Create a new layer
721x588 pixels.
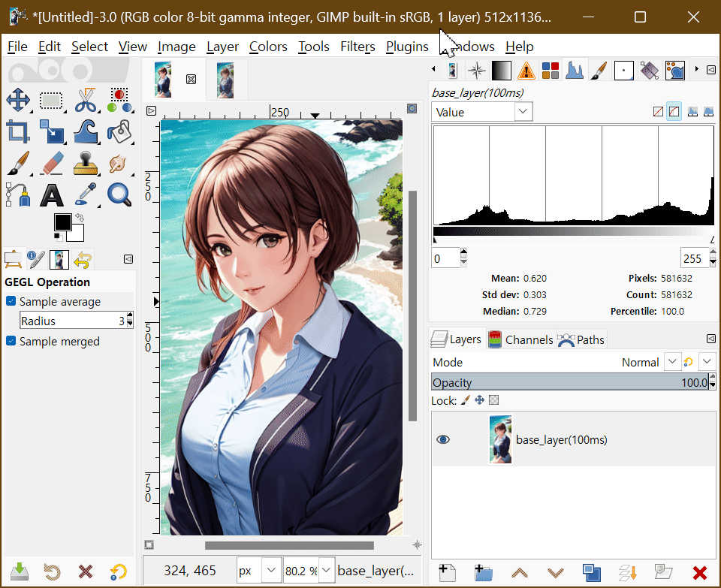(447, 572)
